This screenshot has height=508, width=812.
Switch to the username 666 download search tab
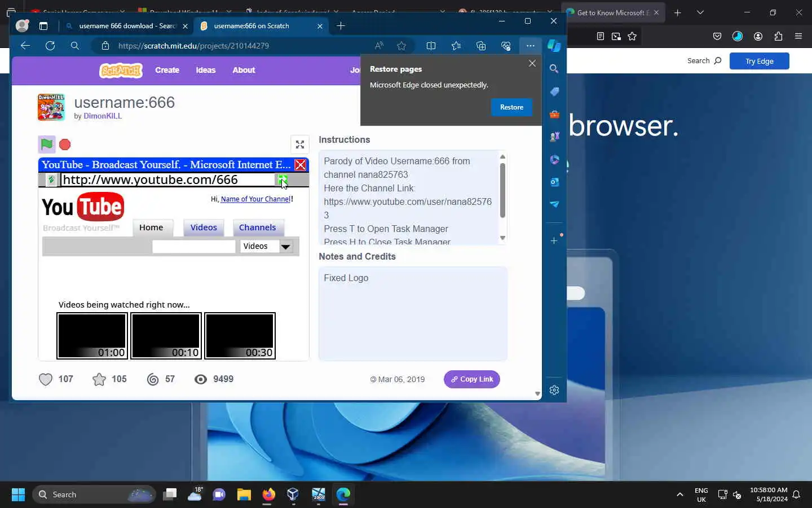pyautogui.click(x=127, y=26)
